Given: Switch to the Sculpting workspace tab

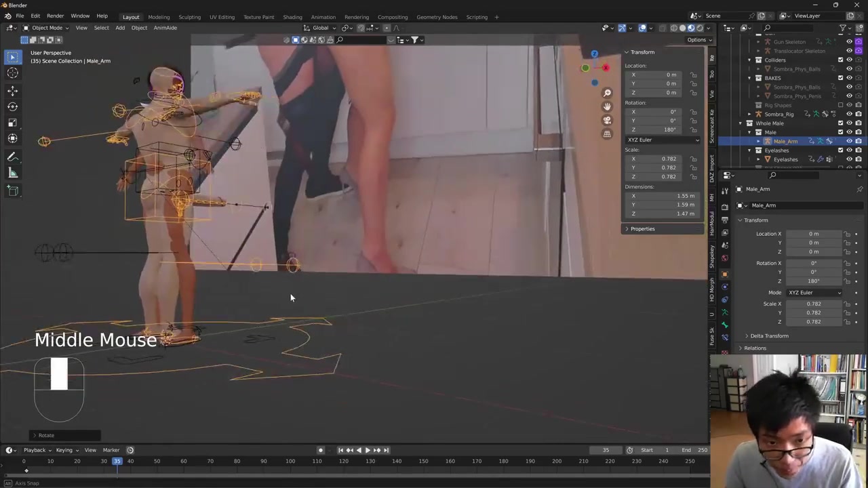Looking at the screenshot, I should click(189, 17).
